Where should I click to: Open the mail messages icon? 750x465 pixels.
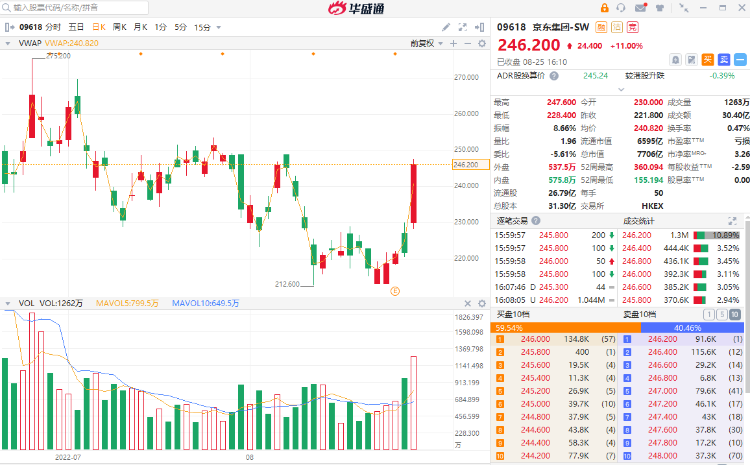click(640, 8)
